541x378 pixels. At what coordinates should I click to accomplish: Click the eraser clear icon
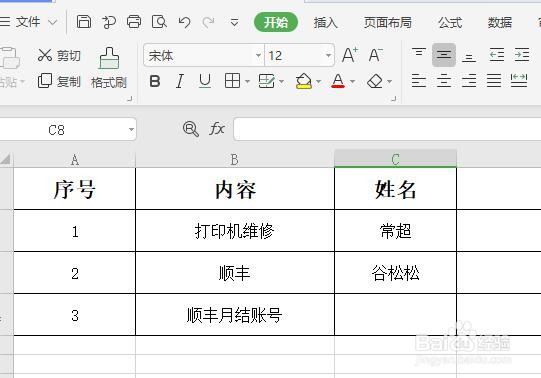click(375, 81)
